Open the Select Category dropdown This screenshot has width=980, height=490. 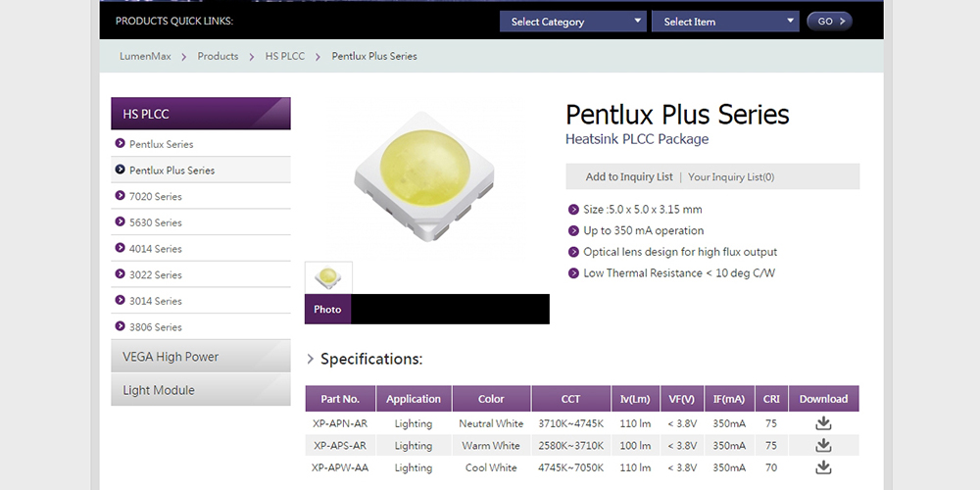coord(573,22)
